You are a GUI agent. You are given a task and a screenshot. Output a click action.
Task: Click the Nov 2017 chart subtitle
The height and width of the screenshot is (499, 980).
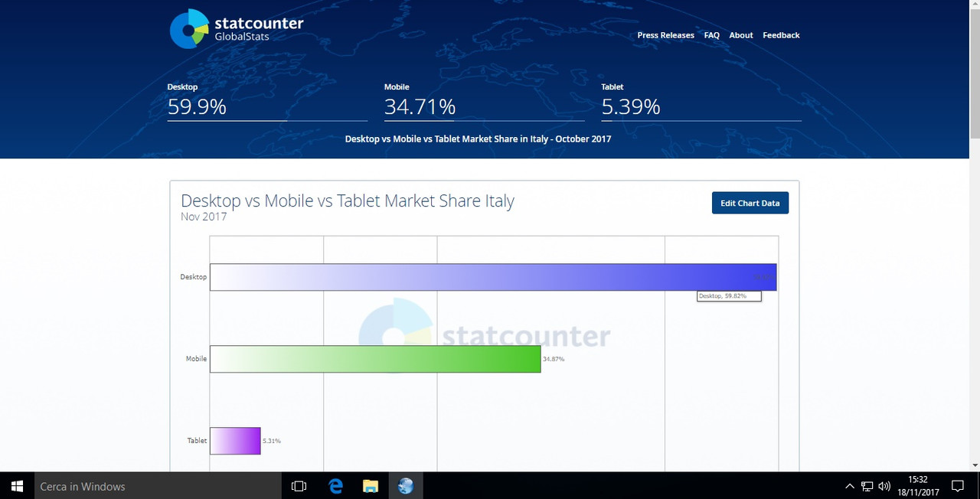tap(204, 217)
